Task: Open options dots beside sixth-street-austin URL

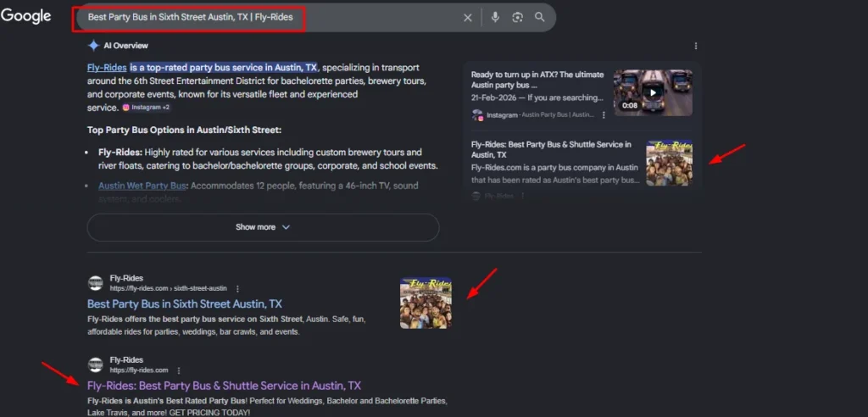Action: 237,288
